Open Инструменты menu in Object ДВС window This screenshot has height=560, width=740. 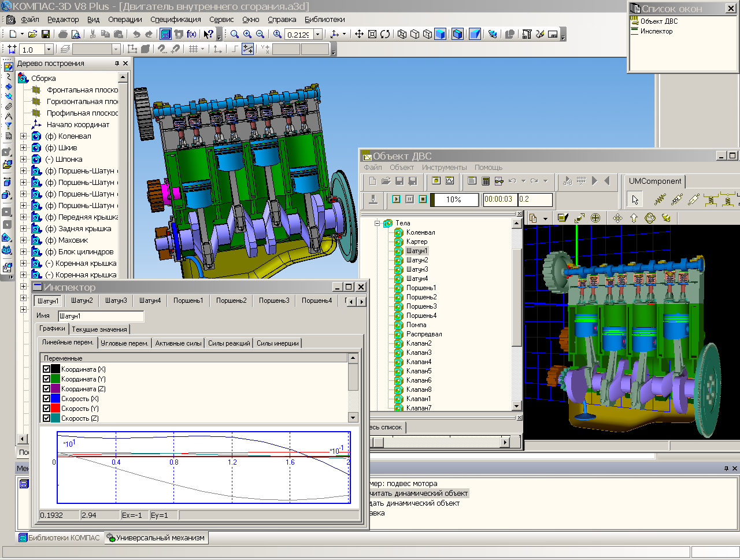444,168
